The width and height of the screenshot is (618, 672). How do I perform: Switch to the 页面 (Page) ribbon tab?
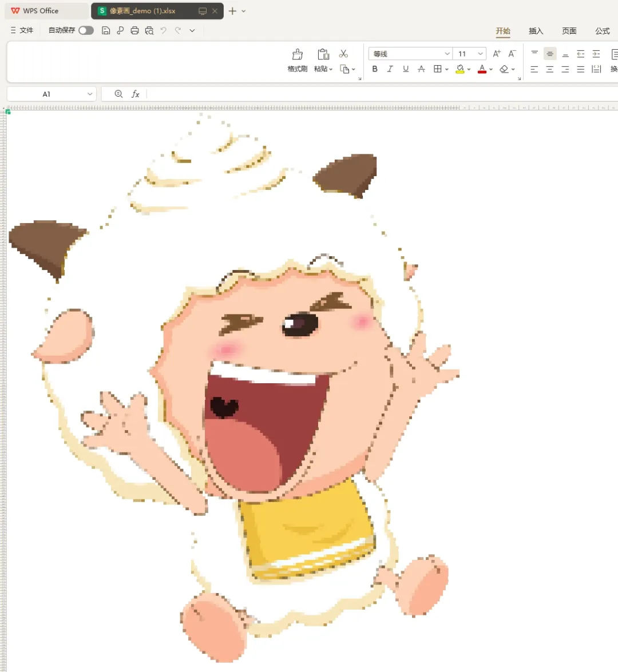pyautogui.click(x=569, y=31)
